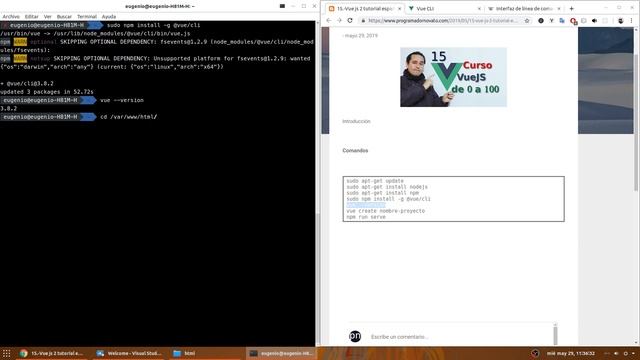This screenshot has width=640, height=360.
Task: Click the mayo 29, 2019 post date
Action: pos(361,36)
